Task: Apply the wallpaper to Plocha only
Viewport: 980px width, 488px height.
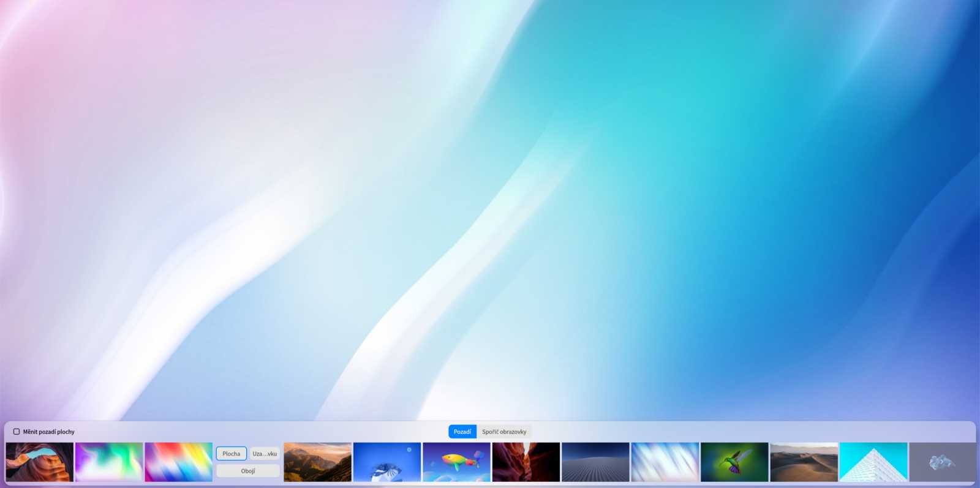Action: 232,454
